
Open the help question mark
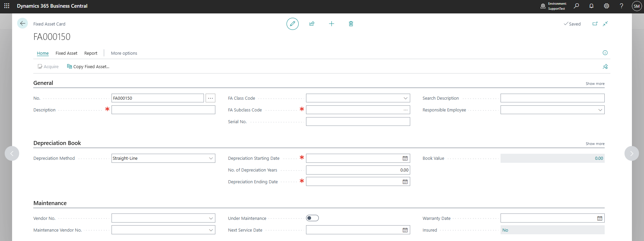(621, 6)
